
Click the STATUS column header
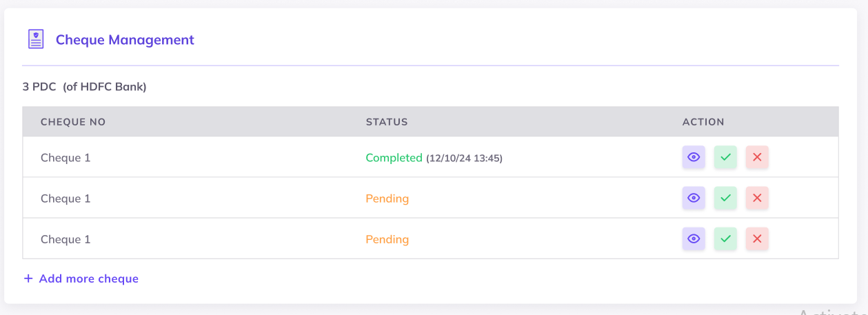(387, 122)
